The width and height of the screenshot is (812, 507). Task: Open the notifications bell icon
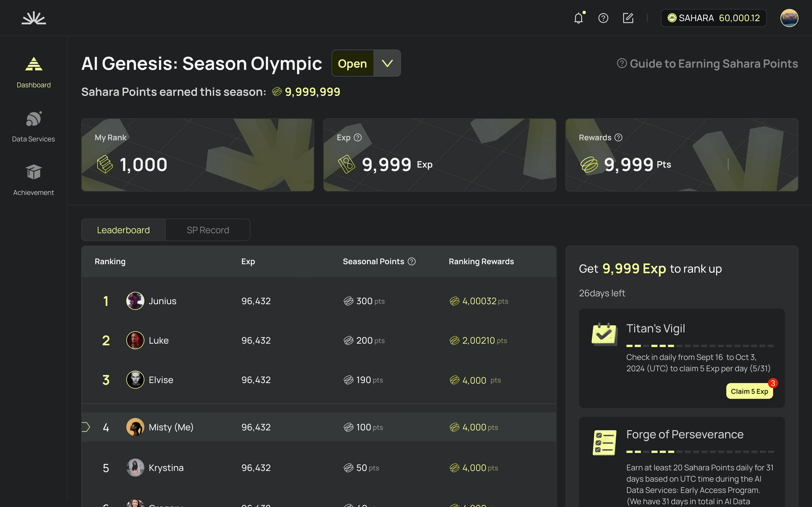tap(579, 18)
